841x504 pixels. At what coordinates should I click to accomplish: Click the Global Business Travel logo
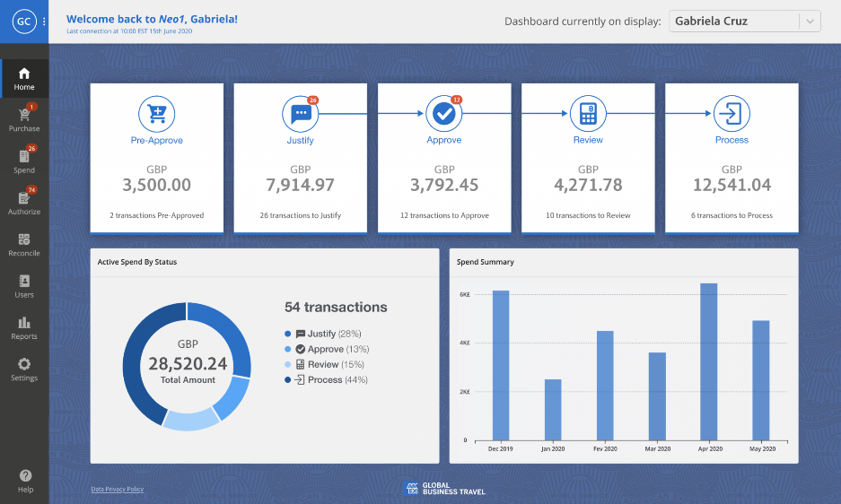[444, 489]
